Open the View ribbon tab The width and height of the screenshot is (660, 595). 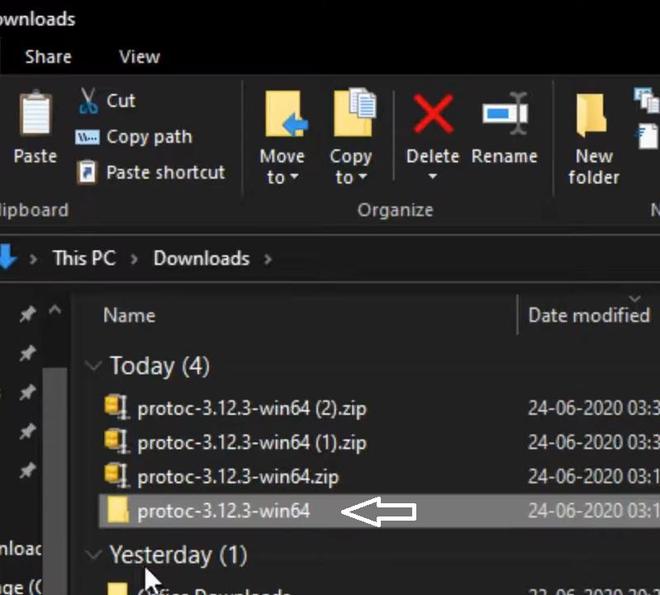[x=139, y=57]
